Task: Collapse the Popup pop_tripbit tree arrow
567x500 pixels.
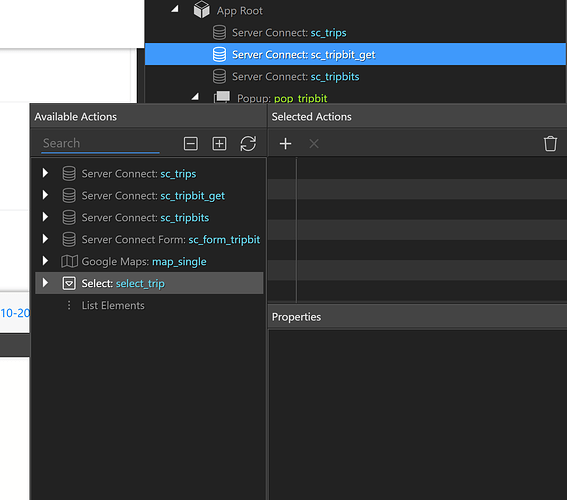Action: click(196, 97)
